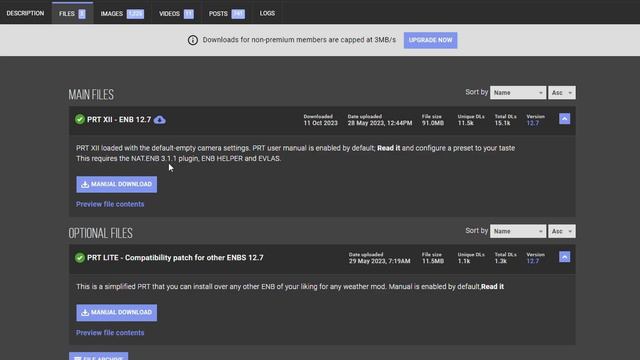640x360 pixels.
Task: Click file size 11.5MB value
Action: tap(433, 261)
